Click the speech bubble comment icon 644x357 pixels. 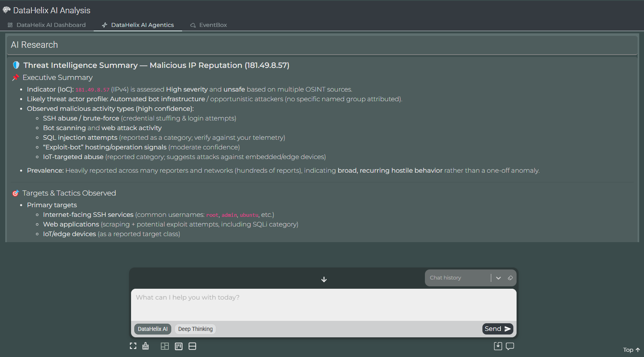click(x=510, y=346)
